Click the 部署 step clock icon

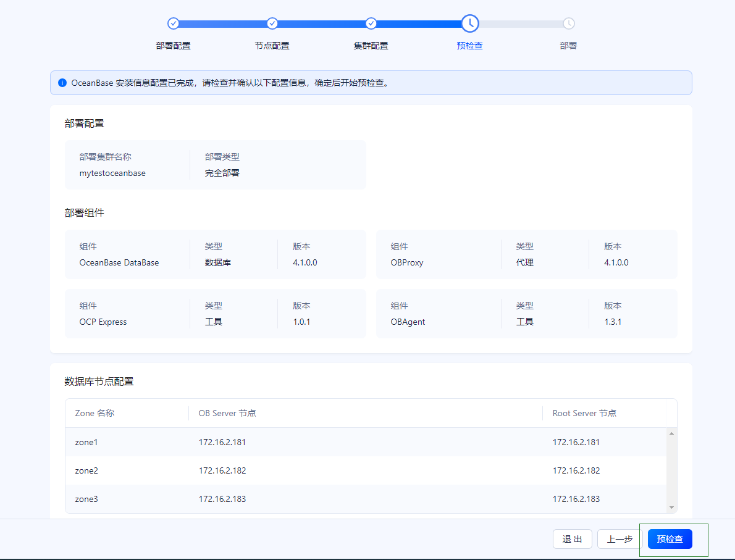pyautogui.click(x=569, y=23)
